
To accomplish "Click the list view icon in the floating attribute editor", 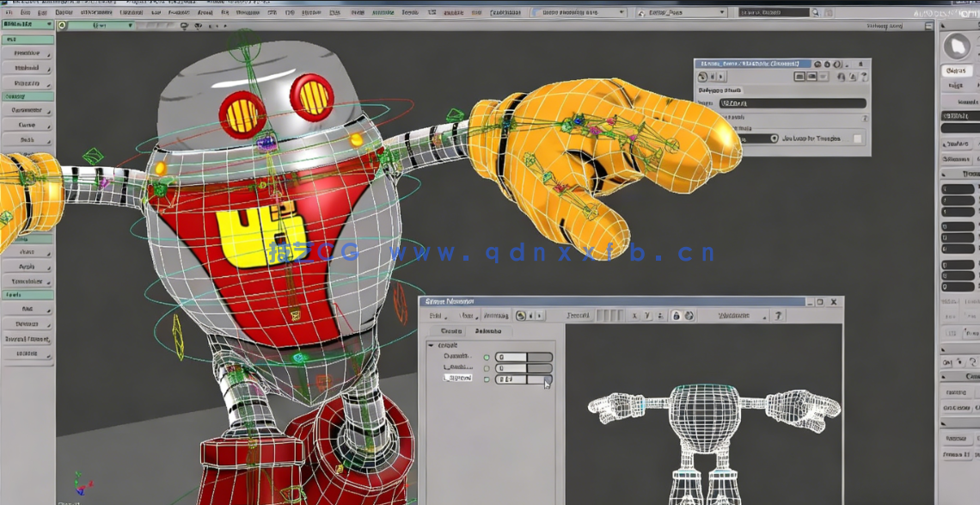I will (x=812, y=77).
